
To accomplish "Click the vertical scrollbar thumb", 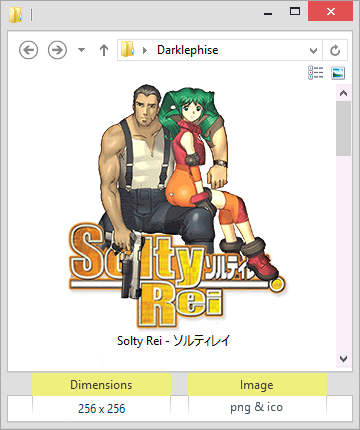I will [343, 128].
